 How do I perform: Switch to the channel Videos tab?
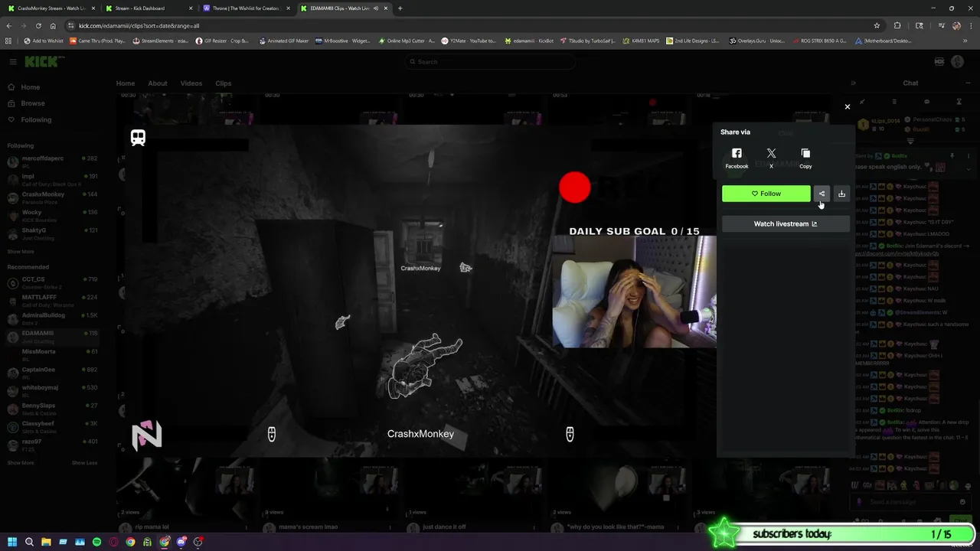point(191,83)
